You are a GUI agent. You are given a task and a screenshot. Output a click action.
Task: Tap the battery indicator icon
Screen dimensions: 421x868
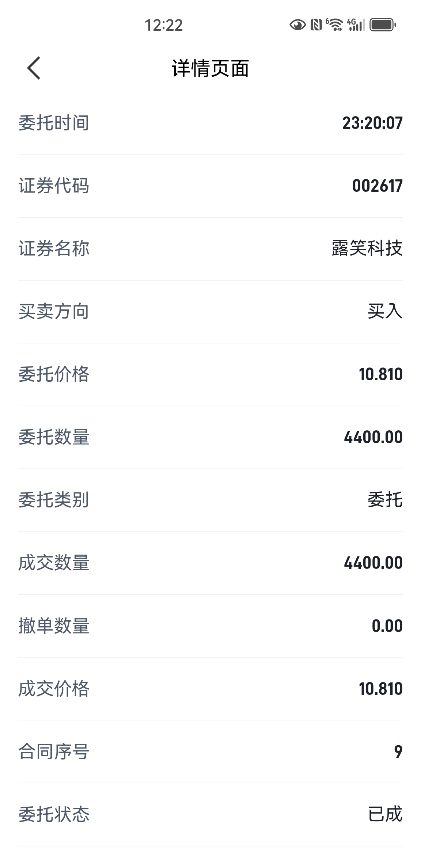[x=383, y=25]
